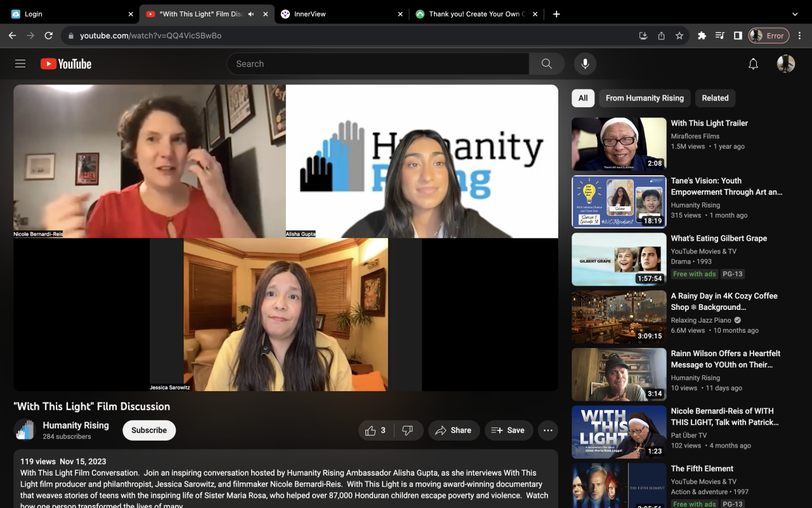Mute the playing YouTube tab audio
Viewport: 812px width, 508px height.
coord(251,14)
